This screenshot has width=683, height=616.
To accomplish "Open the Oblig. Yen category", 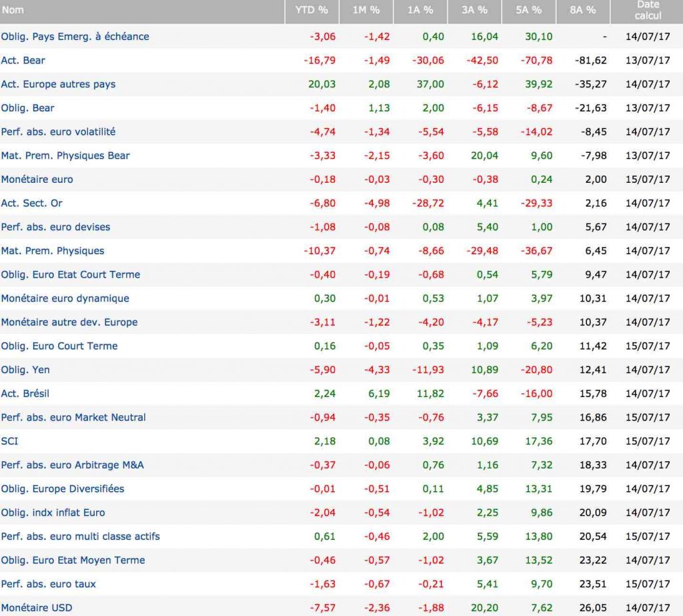I will [25, 370].
